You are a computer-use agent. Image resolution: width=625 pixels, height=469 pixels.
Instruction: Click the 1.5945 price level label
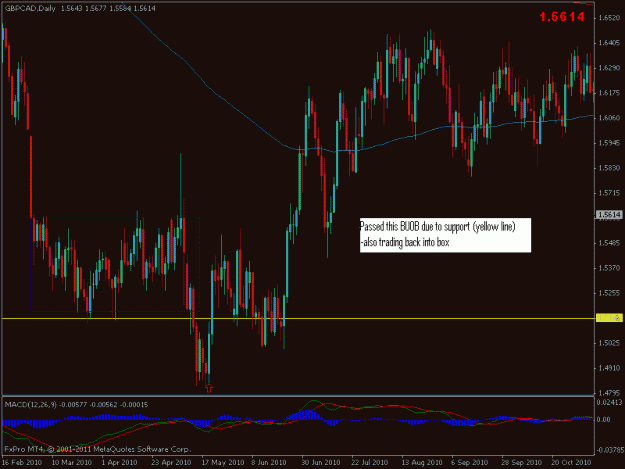609,143
